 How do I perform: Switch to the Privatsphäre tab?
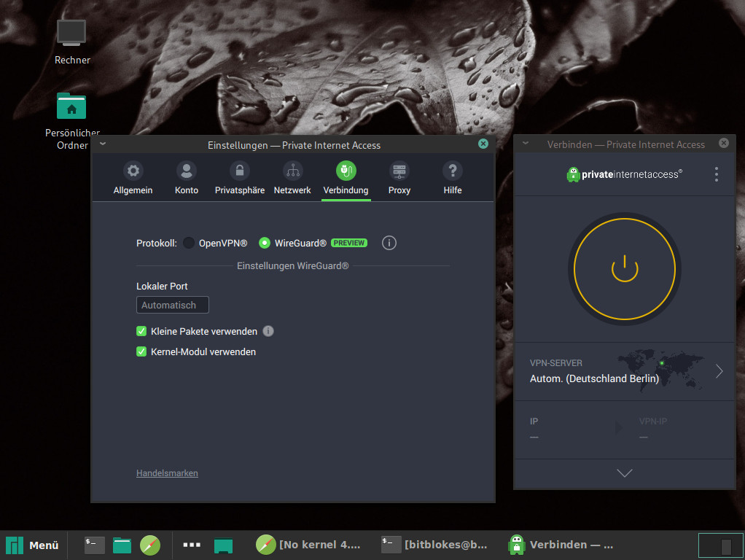[239, 179]
